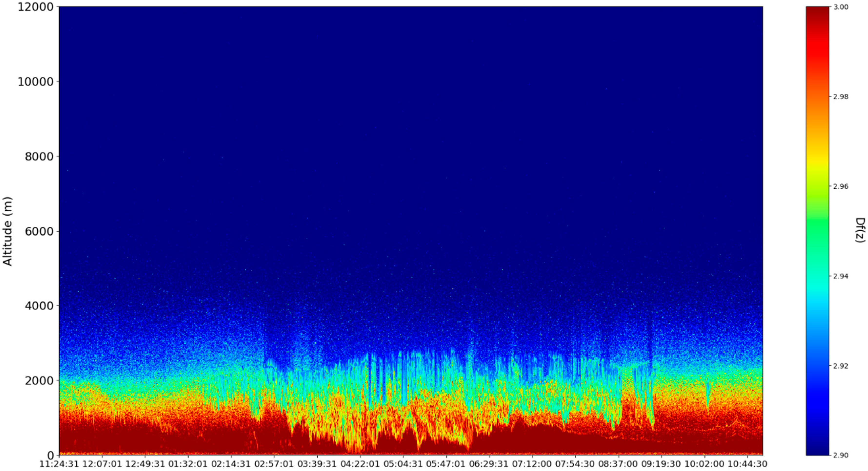Viewport: 868px width, 471px height.
Task: Click the Altitude (m) axis title
Action: [x=7, y=231]
